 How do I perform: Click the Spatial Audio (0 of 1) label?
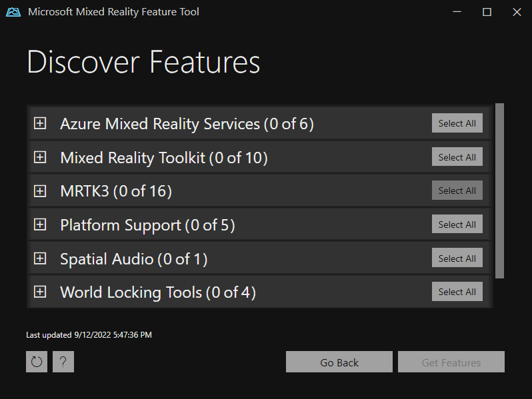pos(134,259)
